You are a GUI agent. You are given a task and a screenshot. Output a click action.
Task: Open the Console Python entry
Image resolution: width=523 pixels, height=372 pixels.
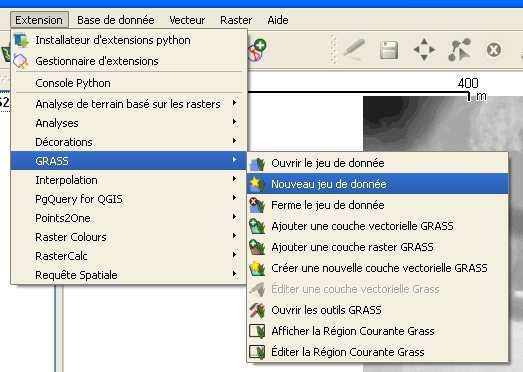point(129,83)
